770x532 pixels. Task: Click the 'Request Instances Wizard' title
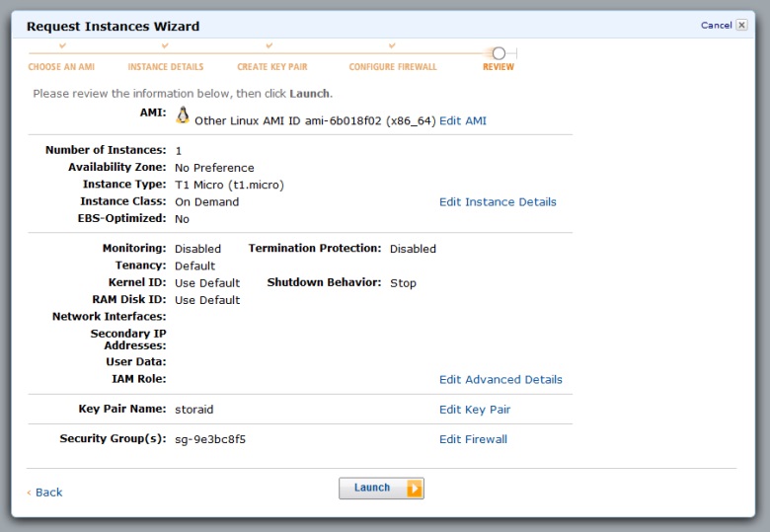click(x=113, y=26)
